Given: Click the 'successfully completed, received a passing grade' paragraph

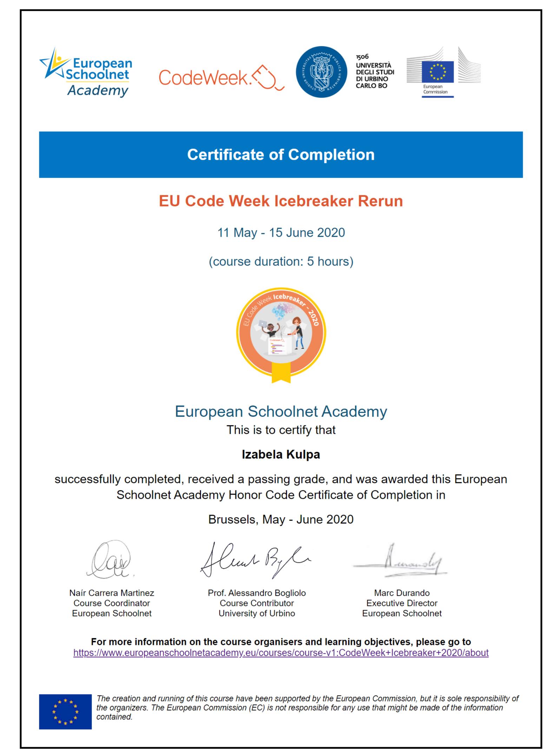Looking at the screenshot, I should [281, 487].
